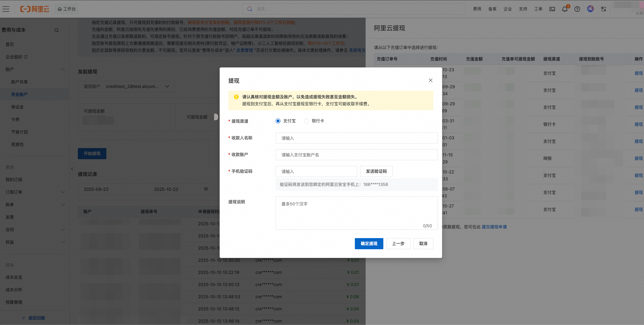Open 我的订阅 in sidebar

[14, 180]
